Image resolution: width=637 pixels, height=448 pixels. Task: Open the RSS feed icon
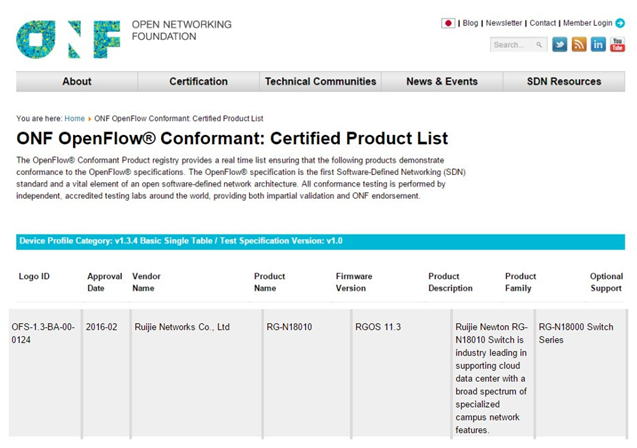[x=579, y=44]
